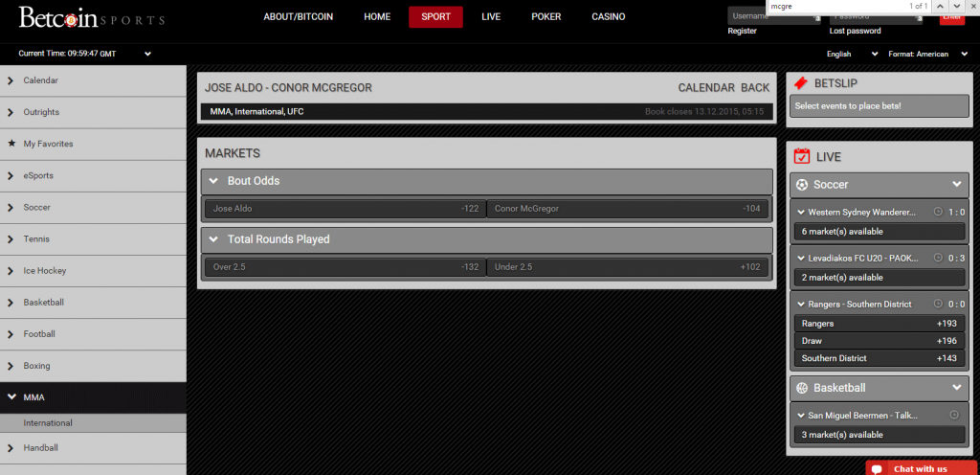
Task: Click the Basketball icon in Live panel
Action: click(x=802, y=388)
